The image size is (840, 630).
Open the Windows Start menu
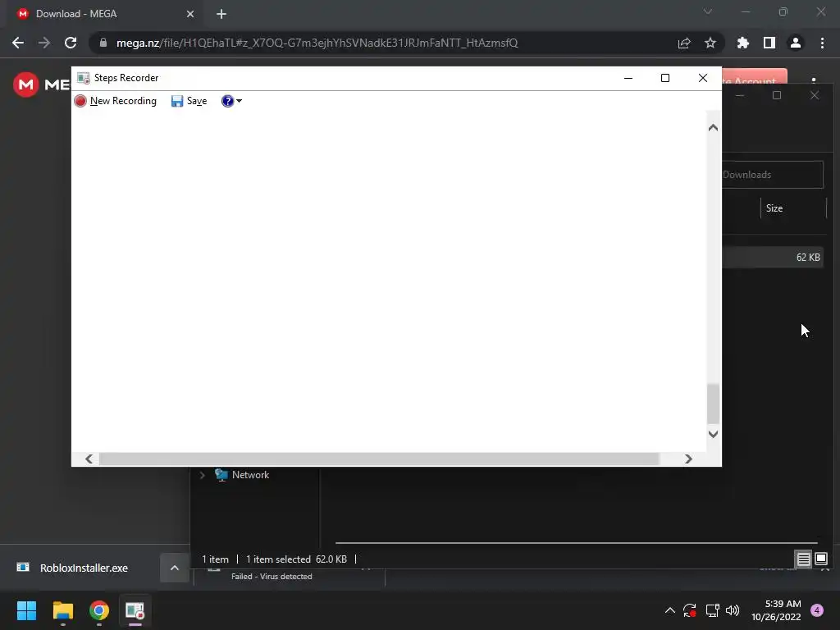pyautogui.click(x=26, y=610)
